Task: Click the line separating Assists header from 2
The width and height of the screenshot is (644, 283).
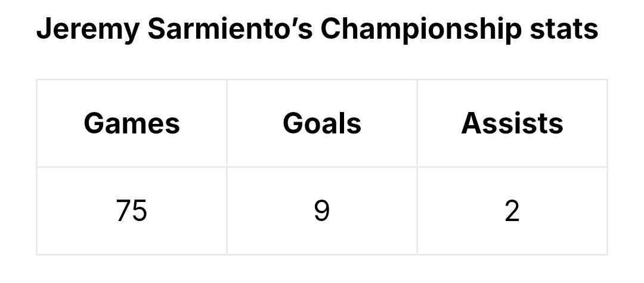Action: point(512,167)
